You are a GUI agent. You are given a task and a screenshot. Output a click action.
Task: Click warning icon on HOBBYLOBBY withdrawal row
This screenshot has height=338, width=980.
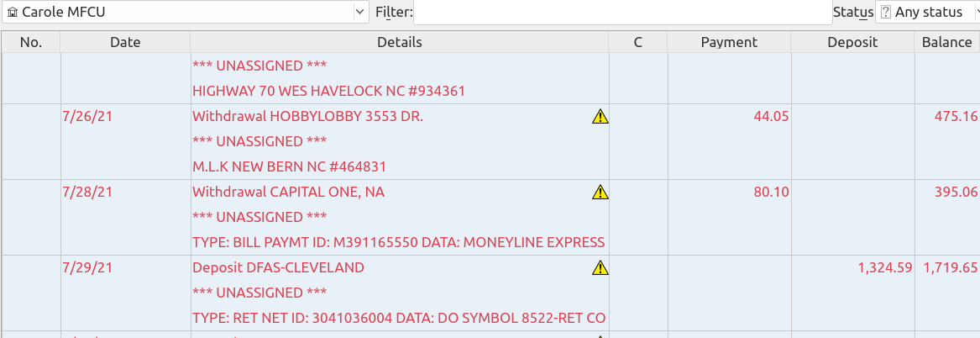(600, 117)
